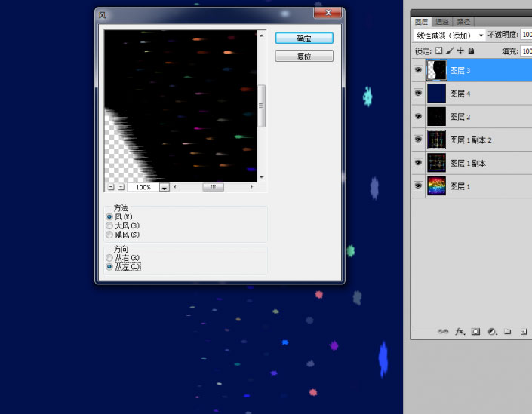Click preview vertical scrollbar down arrow
Image resolution: width=532 pixels, height=414 pixels.
(262, 177)
